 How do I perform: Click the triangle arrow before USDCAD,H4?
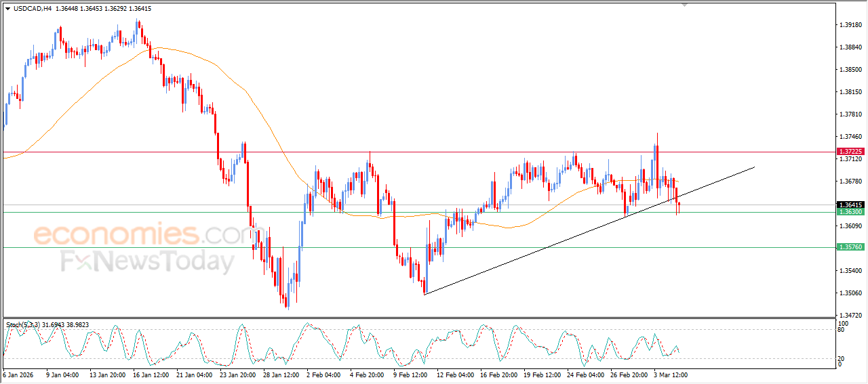7,9
